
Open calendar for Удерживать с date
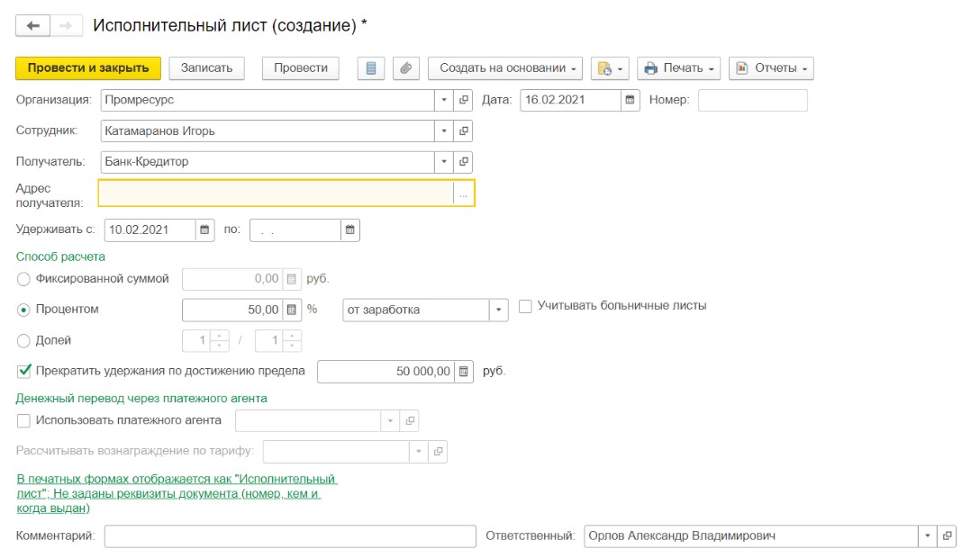pyautogui.click(x=205, y=230)
